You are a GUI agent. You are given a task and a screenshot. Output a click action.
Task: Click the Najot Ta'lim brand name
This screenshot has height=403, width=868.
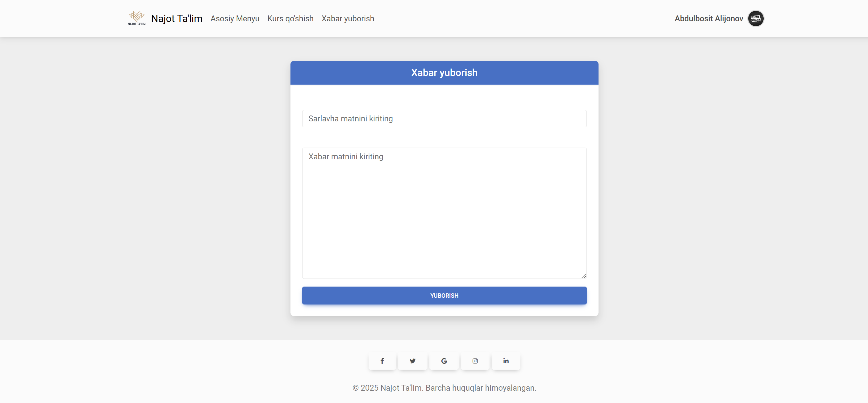click(177, 19)
